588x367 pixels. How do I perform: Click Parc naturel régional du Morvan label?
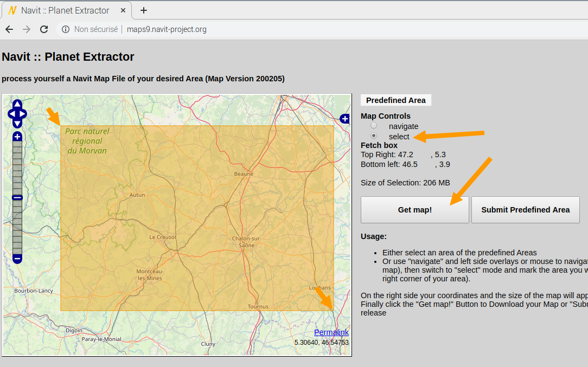pos(87,141)
